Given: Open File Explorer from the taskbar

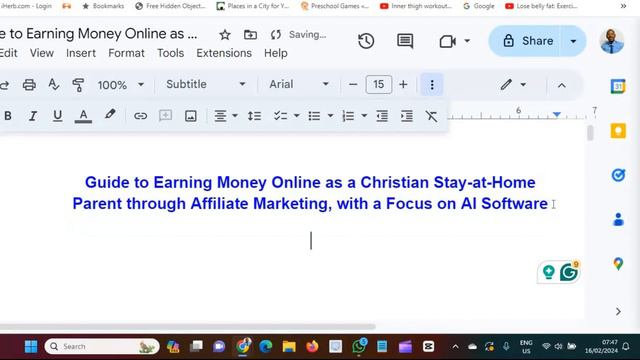Looking at the screenshot, I should (x=289, y=347).
